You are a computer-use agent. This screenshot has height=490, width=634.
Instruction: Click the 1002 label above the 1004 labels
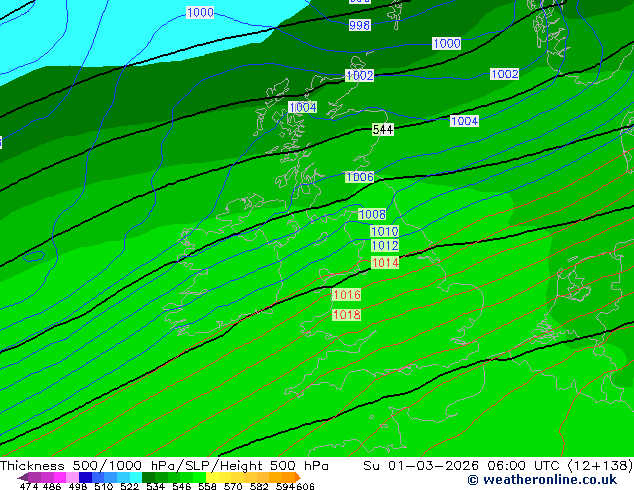click(359, 75)
